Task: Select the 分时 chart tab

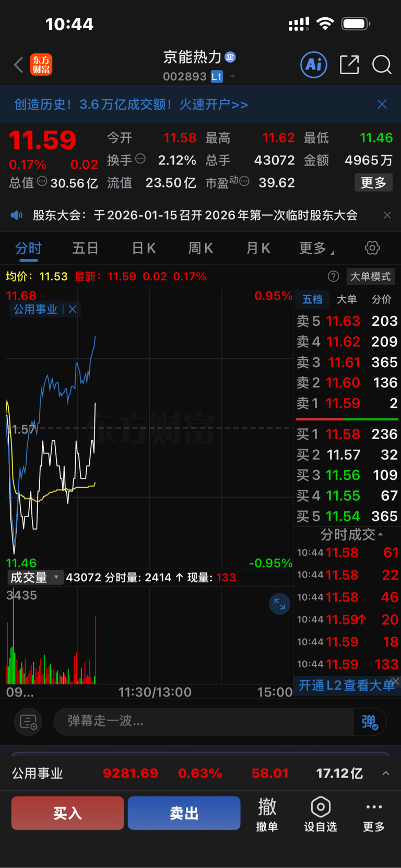Action: click(28, 248)
